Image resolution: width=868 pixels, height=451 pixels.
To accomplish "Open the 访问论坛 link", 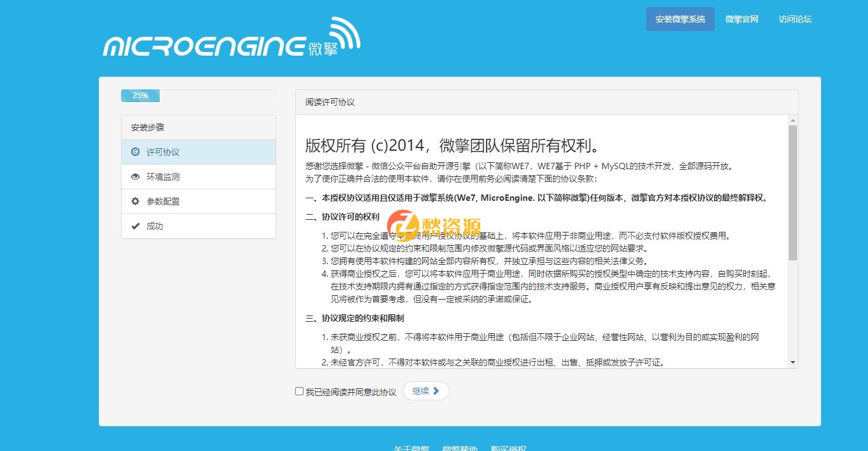I will coord(794,19).
